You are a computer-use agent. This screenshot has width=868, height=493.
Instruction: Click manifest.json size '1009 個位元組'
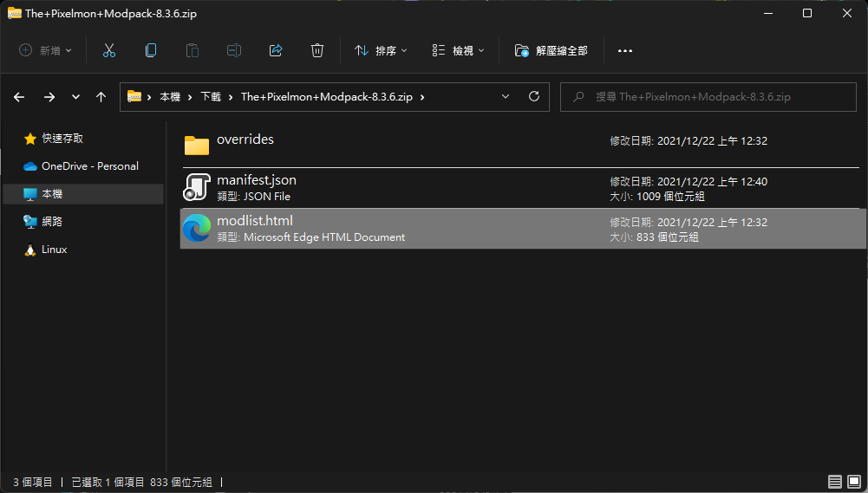point(670,197)
